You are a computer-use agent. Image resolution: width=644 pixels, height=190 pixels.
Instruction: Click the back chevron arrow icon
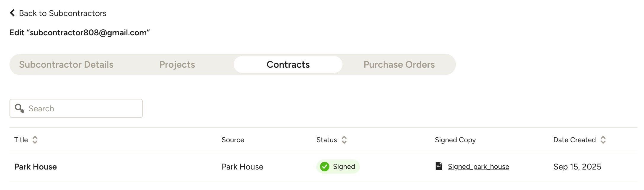pyautogui.click(x=12, y=13)
